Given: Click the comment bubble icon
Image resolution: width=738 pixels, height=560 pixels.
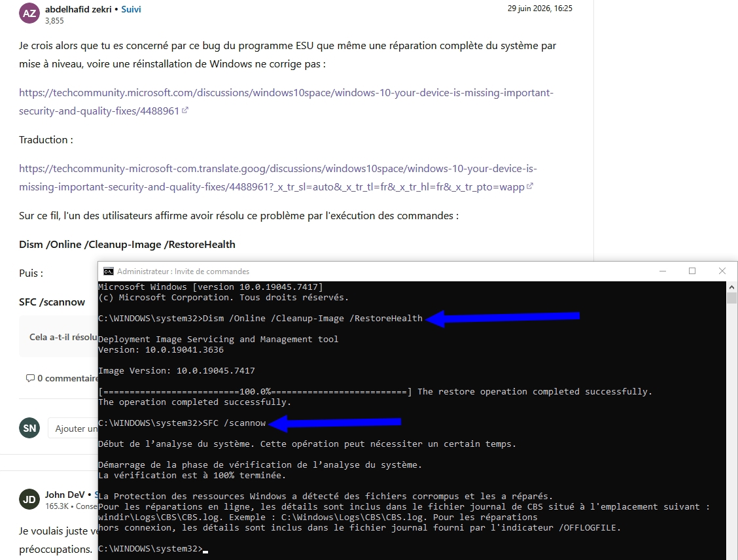Looking at the screenshot, I should (30, 378).
